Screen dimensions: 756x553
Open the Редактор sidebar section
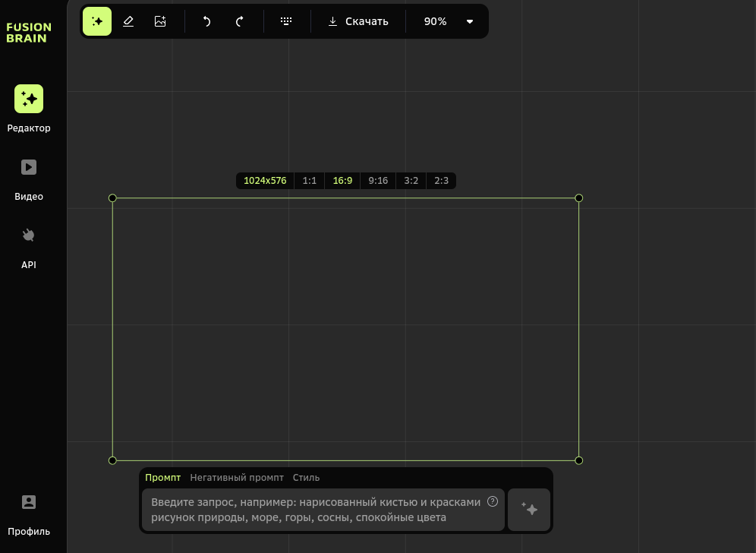pyautogui.click(x=29, y=109)
